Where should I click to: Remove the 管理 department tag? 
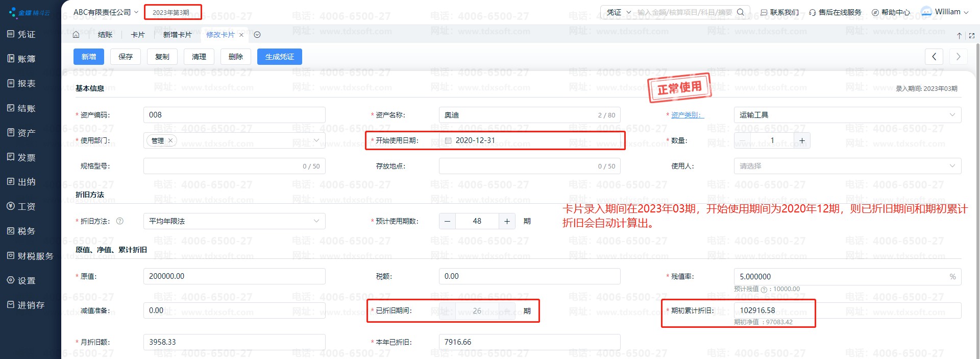[x=170, y=140]
